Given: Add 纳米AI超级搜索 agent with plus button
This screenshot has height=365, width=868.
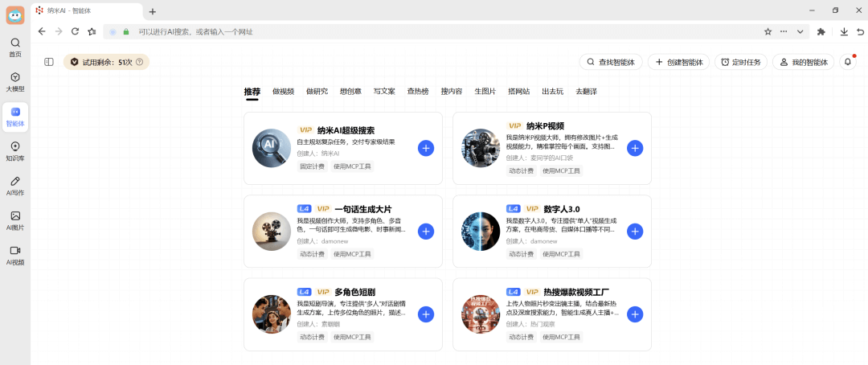Looking at the screenshot, I should coord(426,148).
